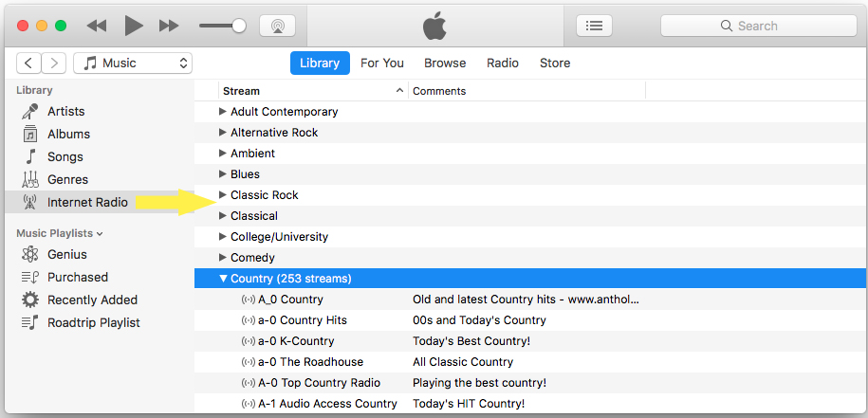
Task: Expand the College/University category
Action: 223,236
